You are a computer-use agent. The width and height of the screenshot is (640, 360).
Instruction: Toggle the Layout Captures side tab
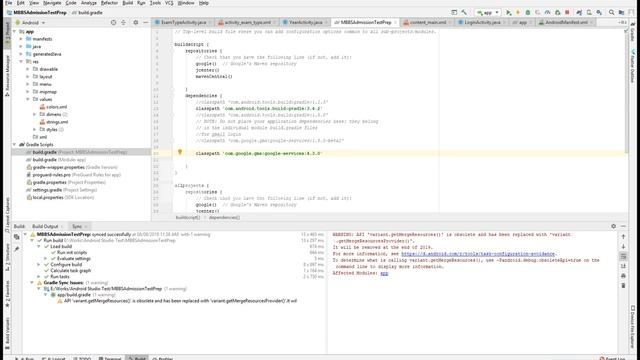(x=7, y=216)
